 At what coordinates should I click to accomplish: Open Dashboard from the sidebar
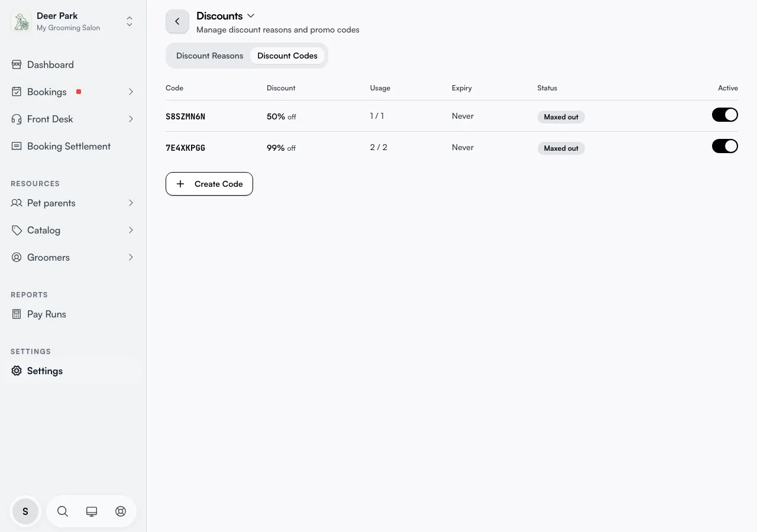click(73, 64)
